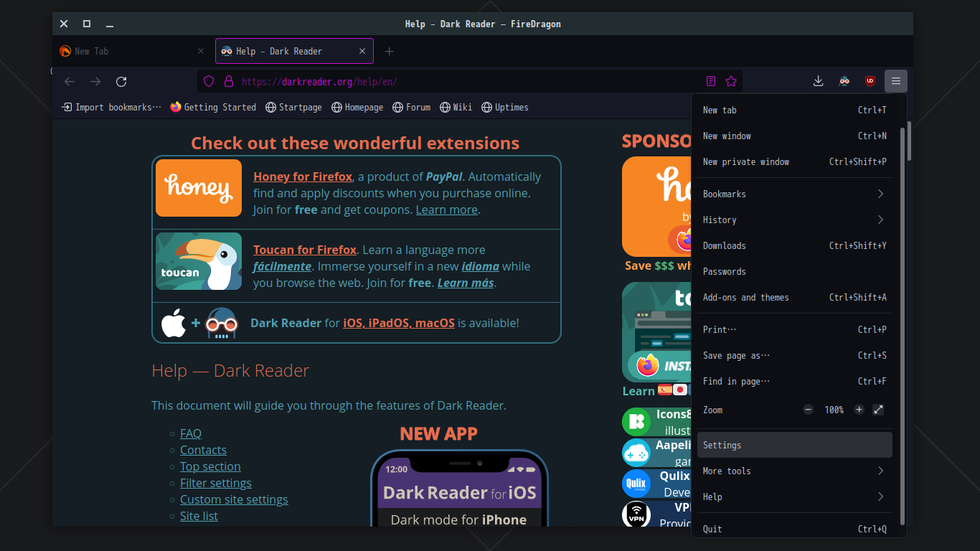
Task: Click the Learn más link
Action: click(466, 283)
